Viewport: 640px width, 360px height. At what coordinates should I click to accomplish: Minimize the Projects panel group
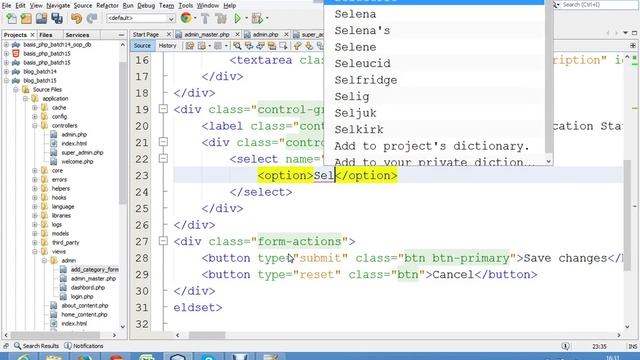pyautogui.click(x=121, y=35)
